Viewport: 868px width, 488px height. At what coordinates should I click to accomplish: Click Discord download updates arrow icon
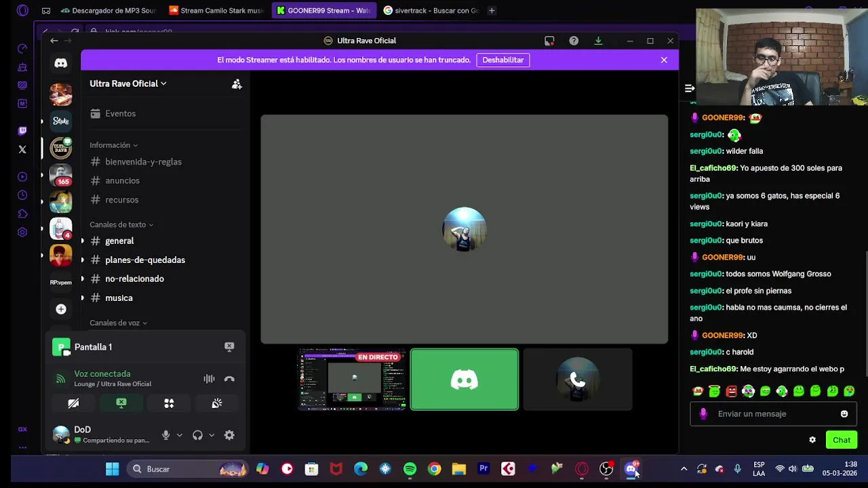(x=598, y=41)
